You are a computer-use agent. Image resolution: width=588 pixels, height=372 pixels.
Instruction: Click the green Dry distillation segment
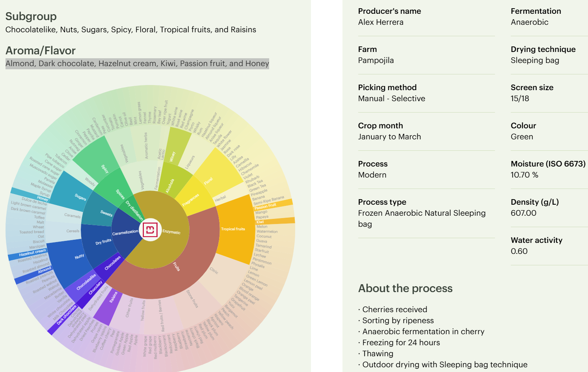pyautogui.click(x=134, y=210)
